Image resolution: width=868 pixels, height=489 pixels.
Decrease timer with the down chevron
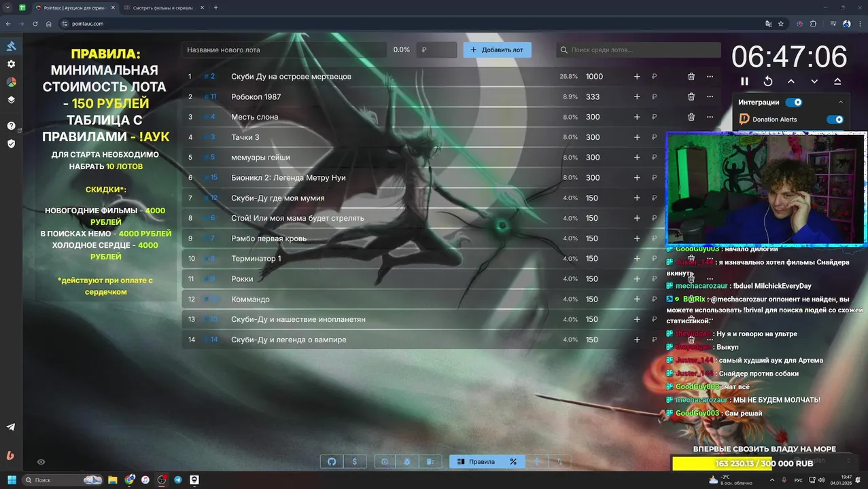814,81
